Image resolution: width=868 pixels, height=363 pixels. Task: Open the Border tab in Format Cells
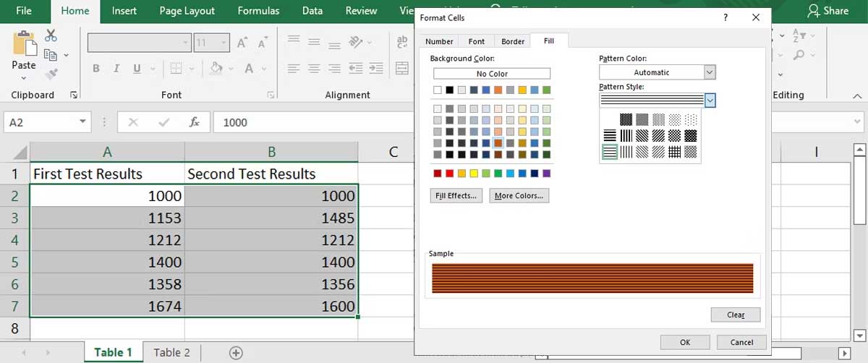click(x=513, y=41)
